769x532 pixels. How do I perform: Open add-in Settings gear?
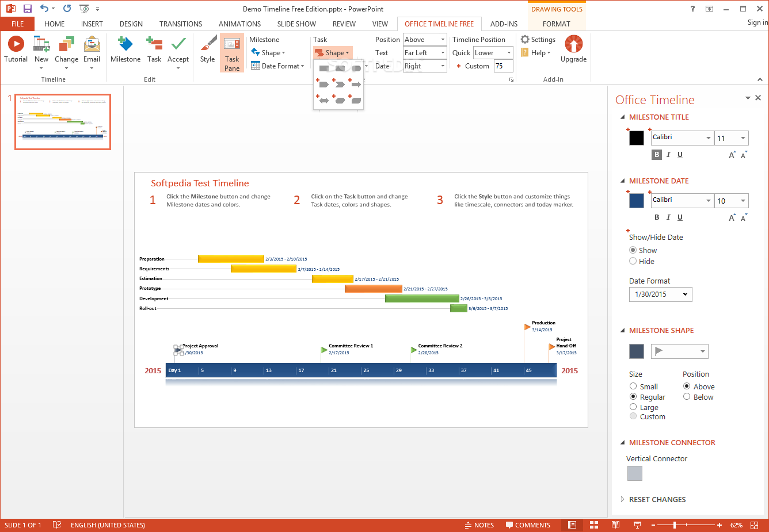pyautogui.click(x=525, y=39)
